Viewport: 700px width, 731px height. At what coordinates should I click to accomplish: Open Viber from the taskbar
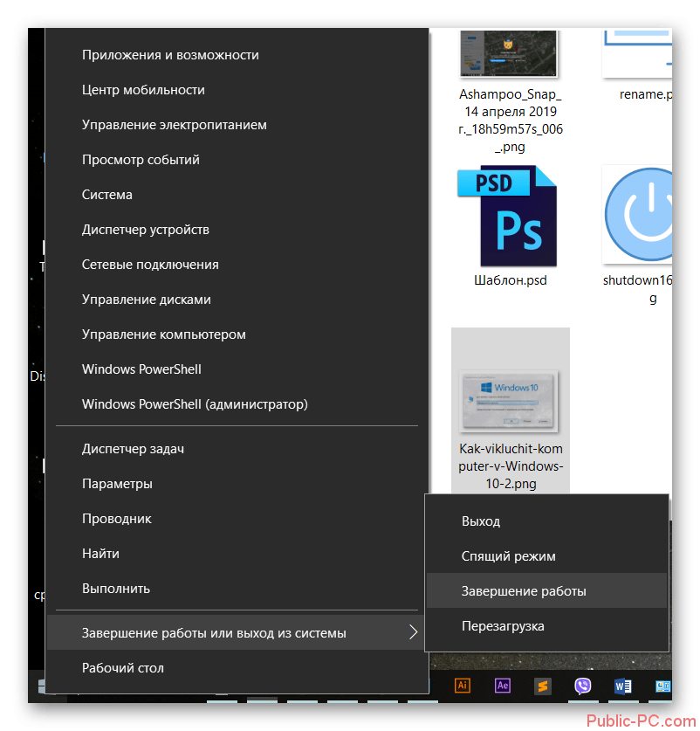click(582, 686)
